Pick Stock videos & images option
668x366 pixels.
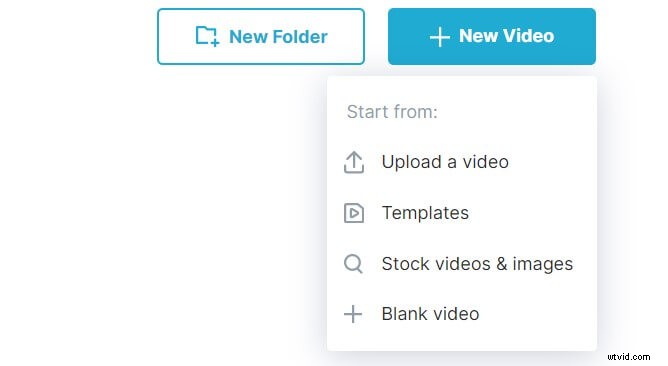[462, 264]
